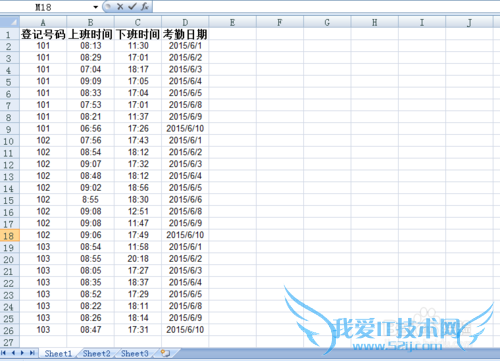Select the cell with time 06:56
500x361 pixels.
pyautogui.click(x=90, y=128)
